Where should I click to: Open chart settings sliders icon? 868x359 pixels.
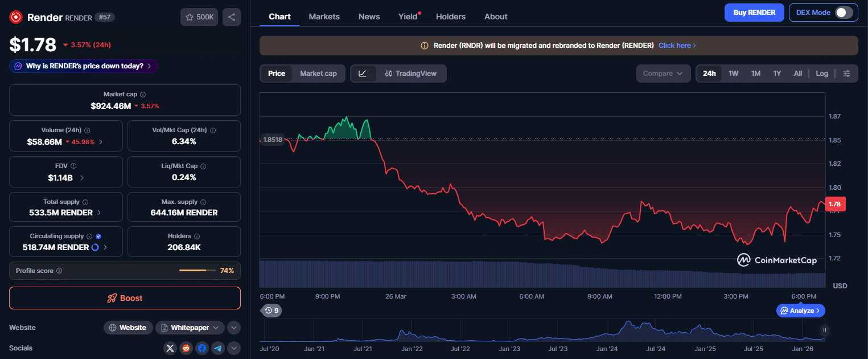coord(847,74)
